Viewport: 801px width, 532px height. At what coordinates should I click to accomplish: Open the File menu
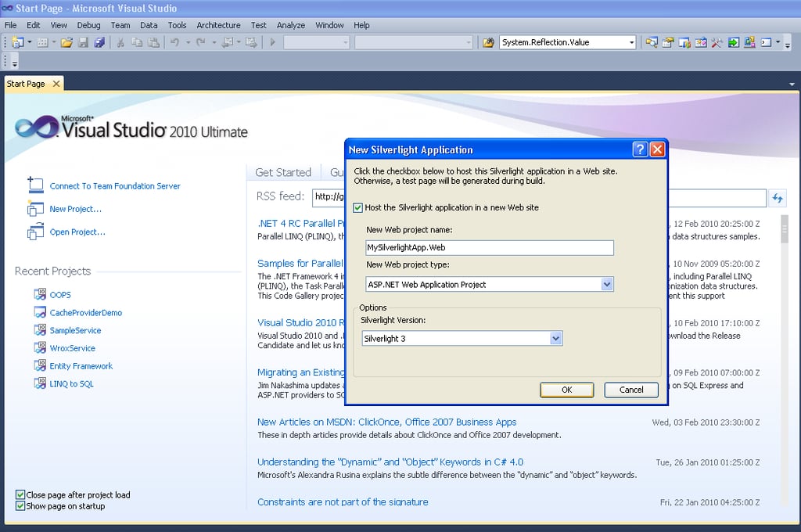click(x=10, y=25)
